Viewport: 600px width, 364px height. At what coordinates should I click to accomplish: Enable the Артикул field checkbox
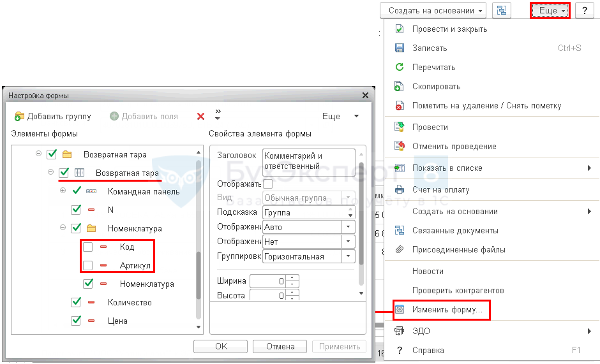click(88, 266)
